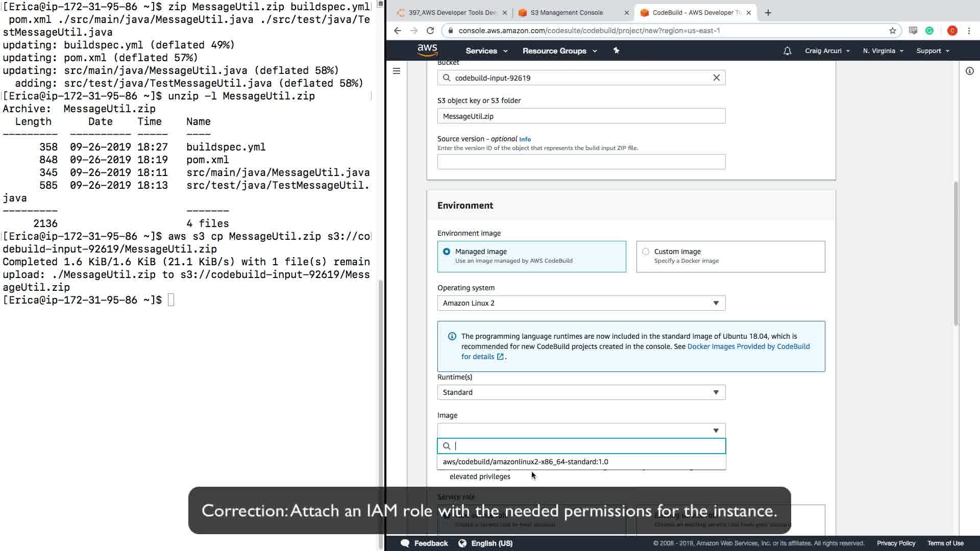Go back with browser back arrow
980x551 pixels.
tap(398, 31)
